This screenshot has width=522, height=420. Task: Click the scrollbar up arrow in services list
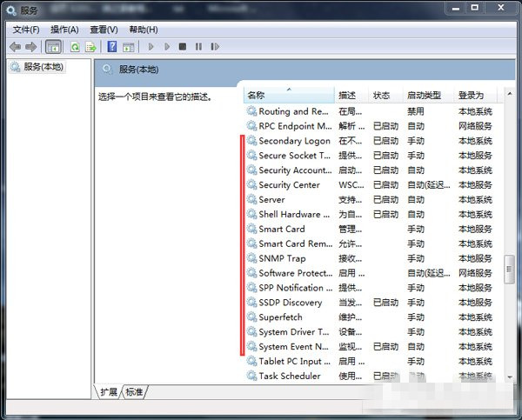(x=510, y=94)
